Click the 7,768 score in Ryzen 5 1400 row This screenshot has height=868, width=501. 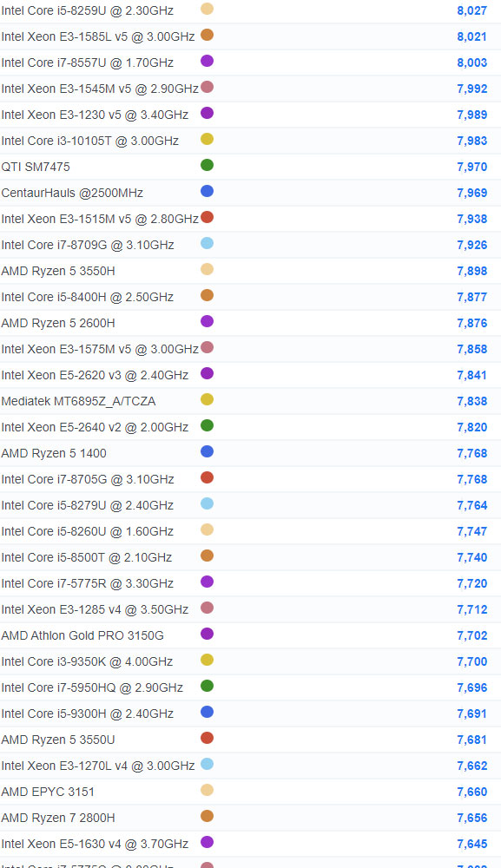(472, 453)
